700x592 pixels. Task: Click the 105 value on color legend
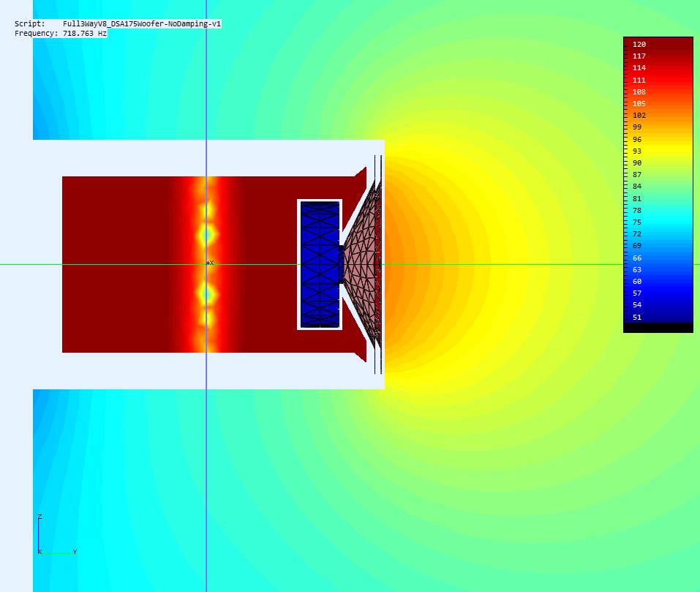click(639, 104)
